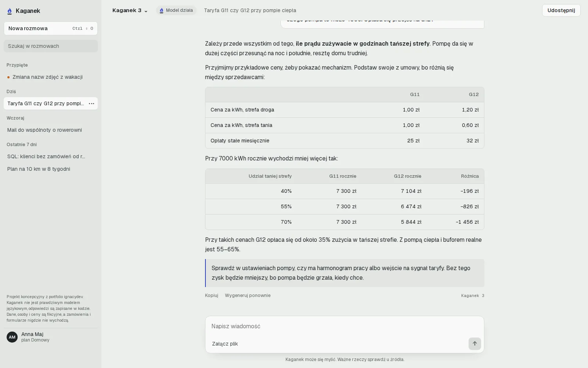Screen dimensions: 588x368
Task: Focus the Szukaj w rozmowach search field
Action: coord(51,46)
